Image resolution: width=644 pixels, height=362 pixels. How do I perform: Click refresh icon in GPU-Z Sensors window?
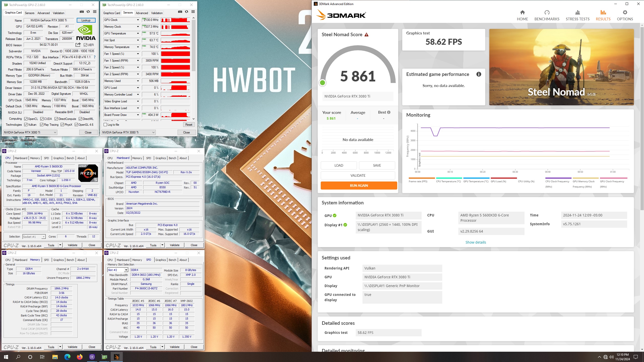(186, 12)
